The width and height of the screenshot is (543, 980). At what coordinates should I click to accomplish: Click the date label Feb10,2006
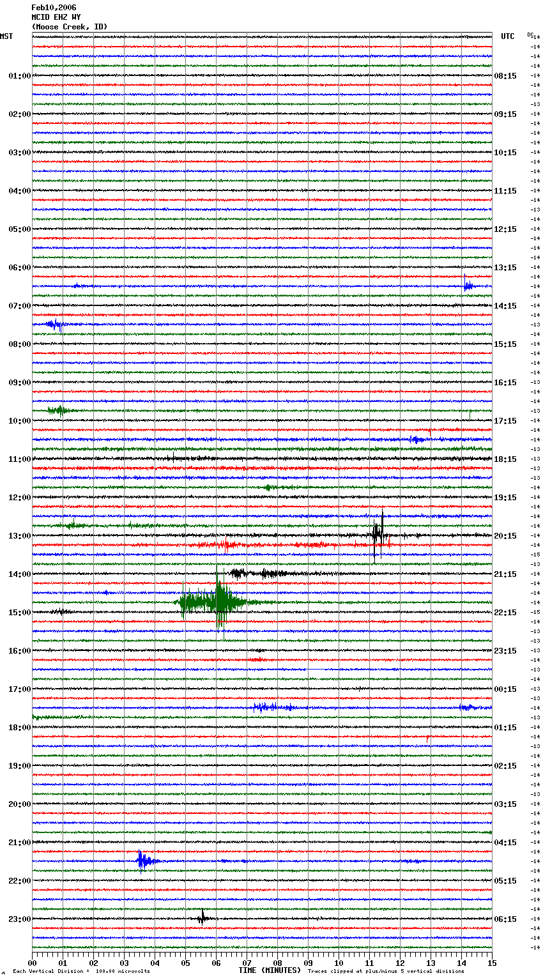tap(54, 8)
